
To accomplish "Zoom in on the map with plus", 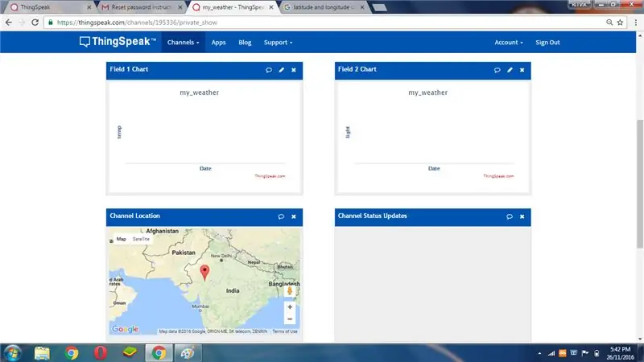I will [290, 307].
